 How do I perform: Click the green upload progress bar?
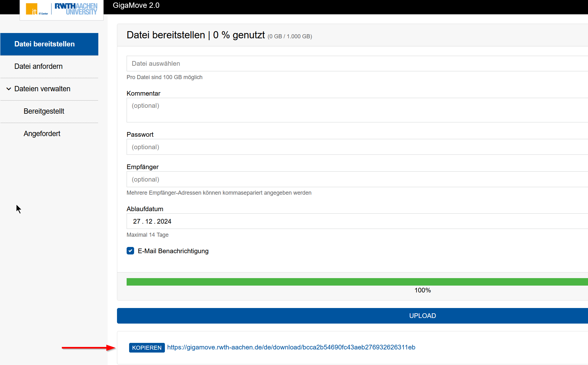tap(355, 282)
